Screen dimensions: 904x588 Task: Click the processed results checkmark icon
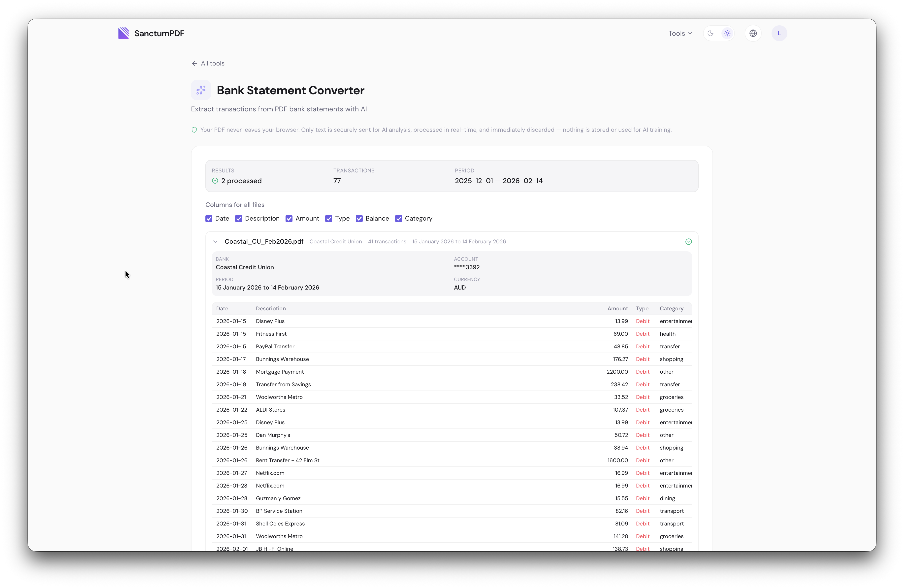(x=215, y=181)
